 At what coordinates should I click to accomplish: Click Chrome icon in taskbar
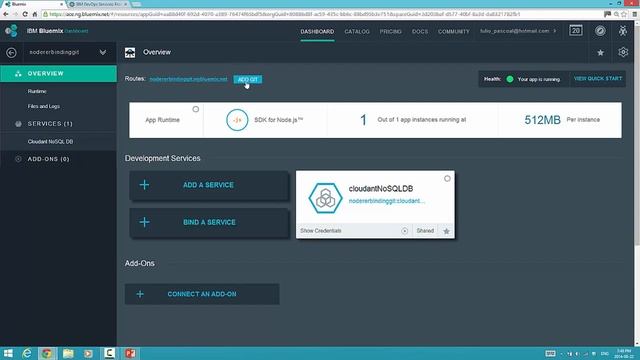coord(47,353)
